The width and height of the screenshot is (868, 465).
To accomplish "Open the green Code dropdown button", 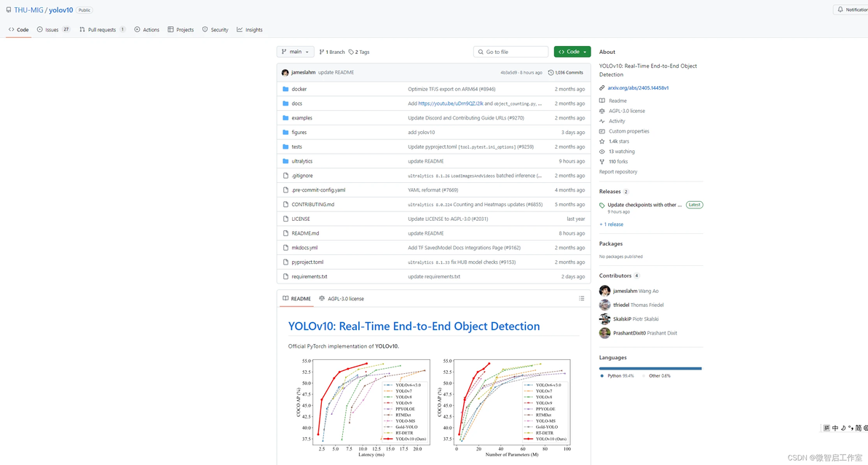I will [572, 52].
